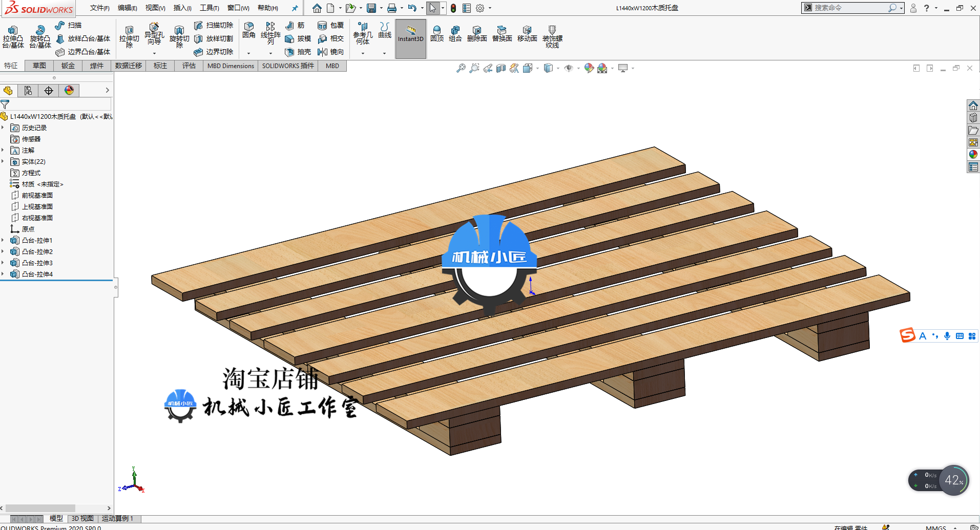Toggle the rebuild traffic light icon
Screen dimensions: 980x530
pos(453,8)
